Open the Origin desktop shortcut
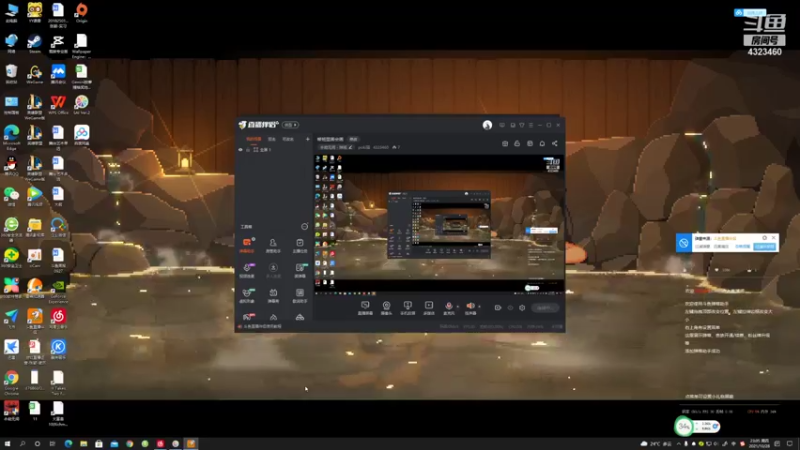Screen dimensions: 800x450 pyautogui.click(x=82, y=13)
